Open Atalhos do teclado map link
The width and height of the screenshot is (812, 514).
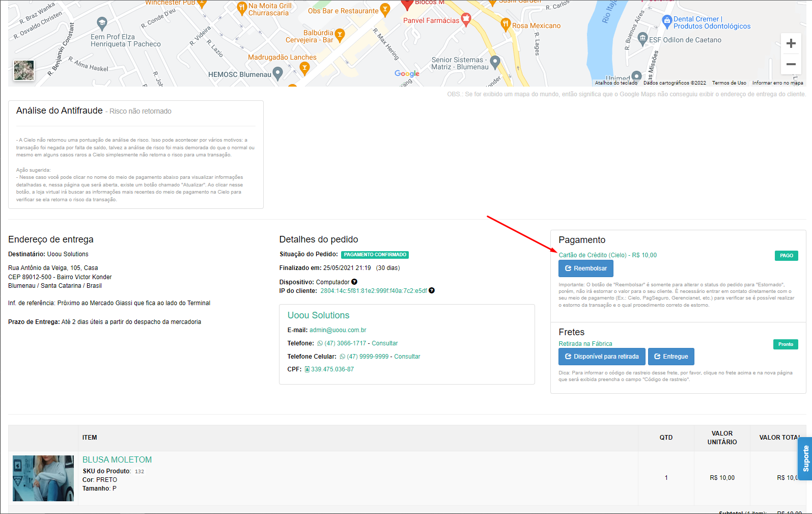coord(616,83)
